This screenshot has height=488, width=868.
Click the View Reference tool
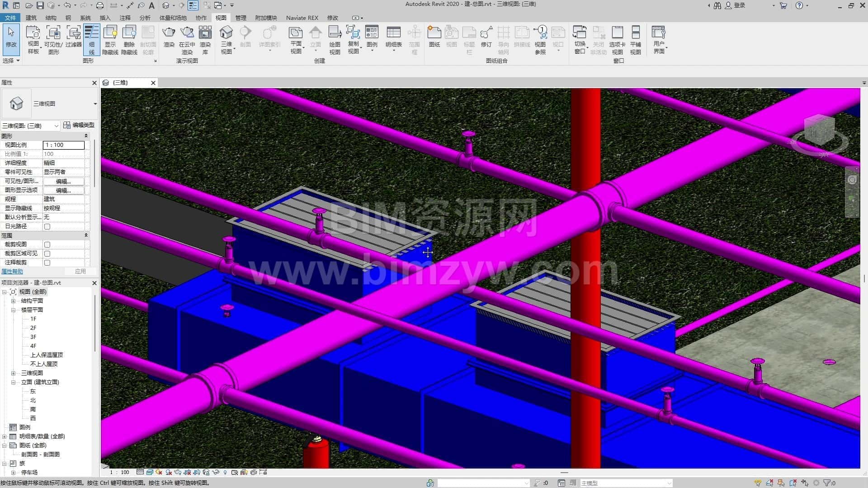point(540,40)
